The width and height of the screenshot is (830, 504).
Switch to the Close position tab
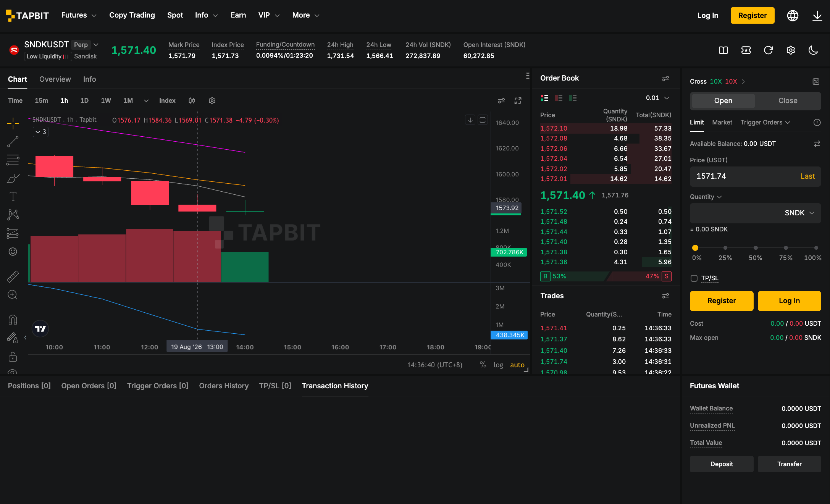[x=788, y=101]
